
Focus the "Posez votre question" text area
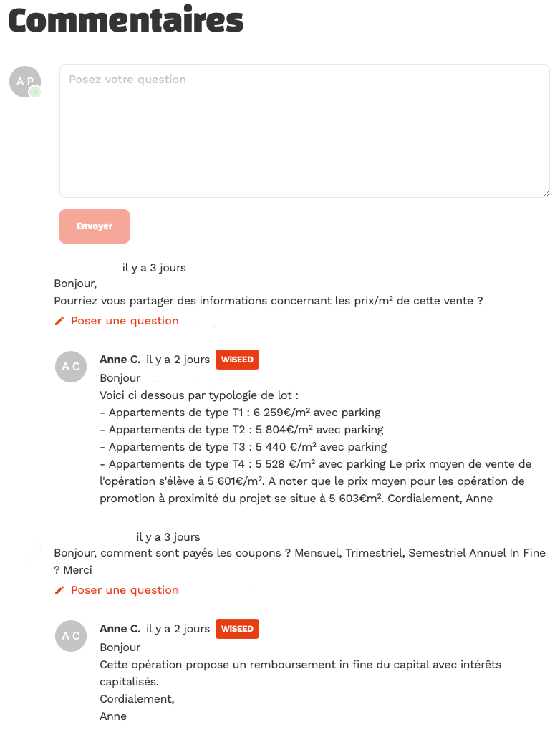304,131
